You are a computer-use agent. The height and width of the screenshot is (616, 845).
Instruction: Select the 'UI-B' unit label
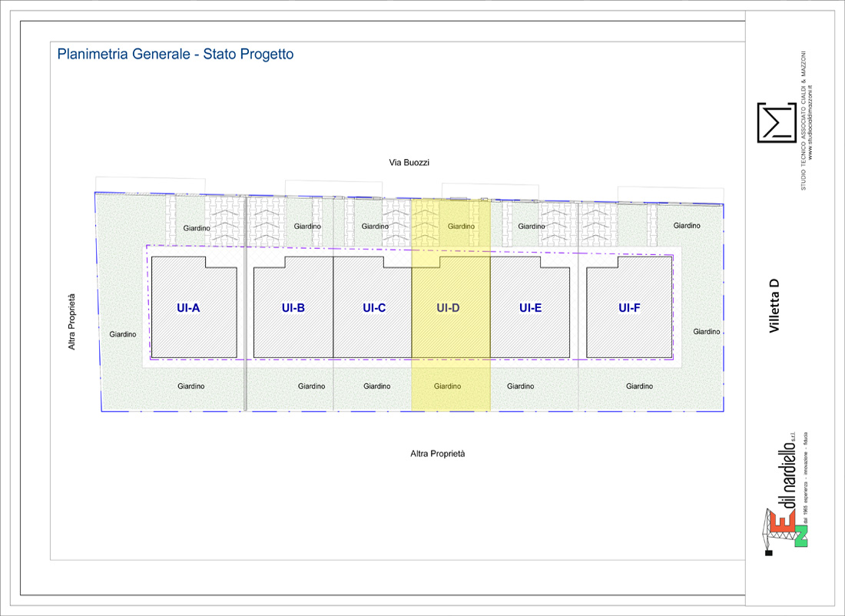pyautogui.click(x=293, y=308)
